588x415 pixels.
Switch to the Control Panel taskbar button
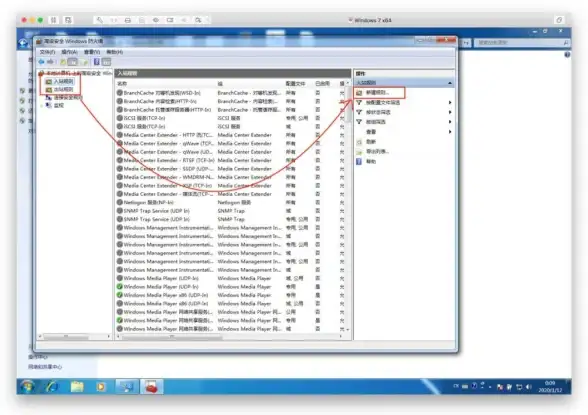point(126,386)
